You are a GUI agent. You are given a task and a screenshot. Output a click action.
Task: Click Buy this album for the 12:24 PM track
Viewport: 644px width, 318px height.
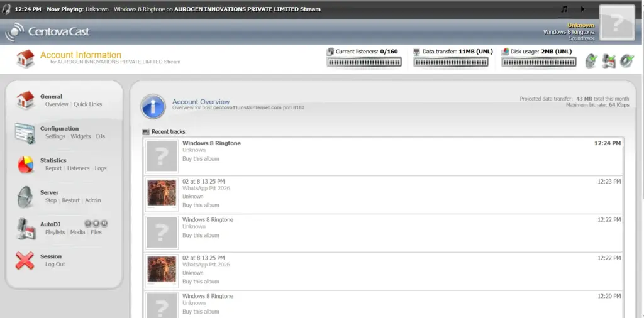201,159
